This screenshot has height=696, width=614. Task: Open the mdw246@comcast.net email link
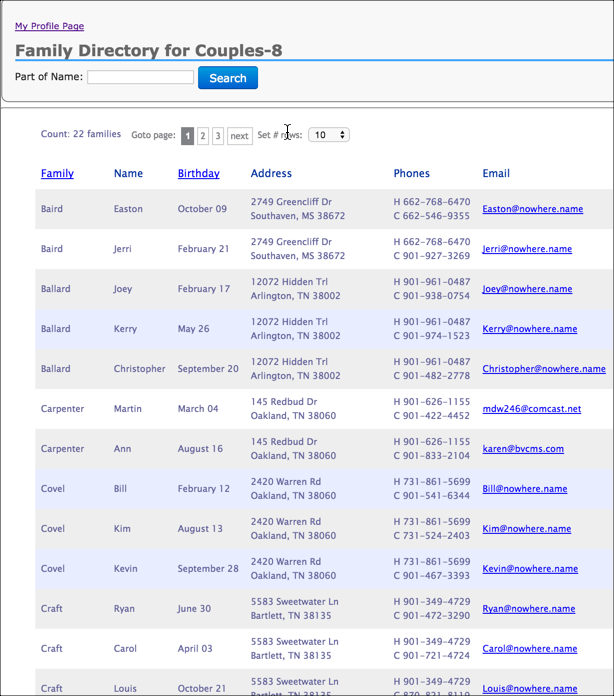click(532, 408)
